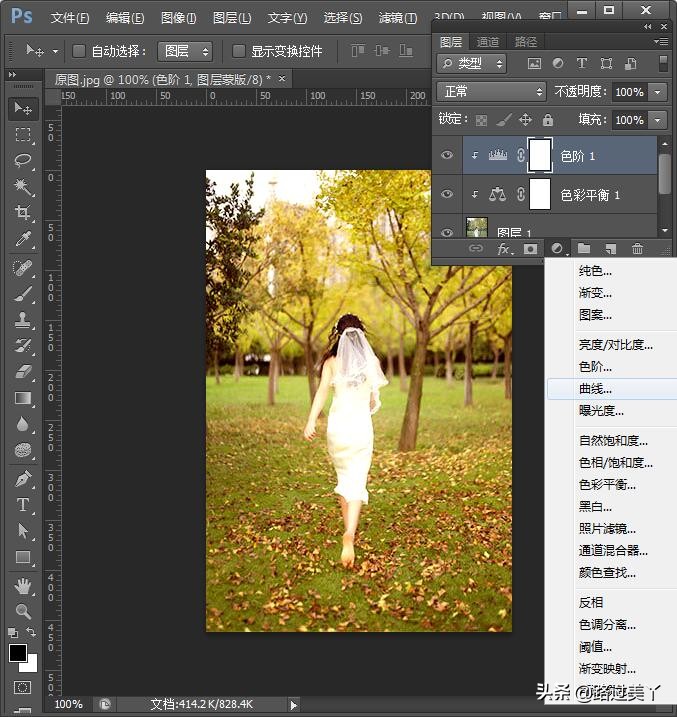Image resolution: width=677 pixels, height=717 pixels.
Task: Collapse the layers panel double arrow
Action: tap(648, 27)
